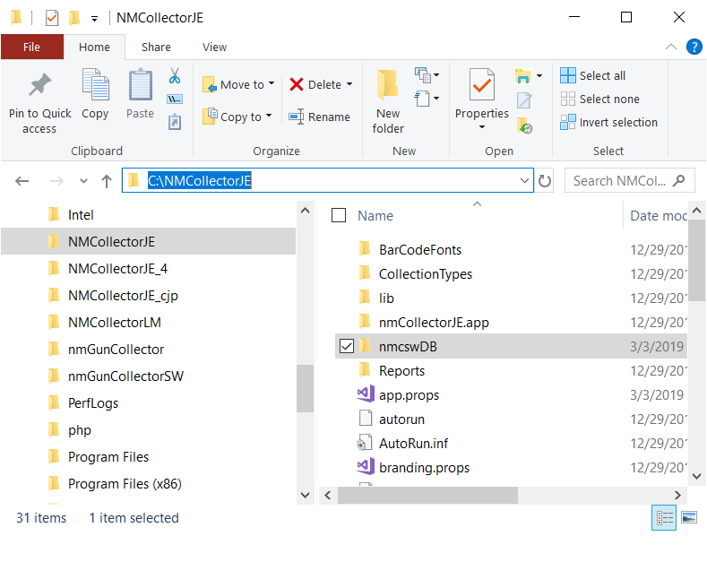The width and height of the screenshot is (707, 588).
Task: Open the Recent locations dropdown arrow
Action: point(83,181)
